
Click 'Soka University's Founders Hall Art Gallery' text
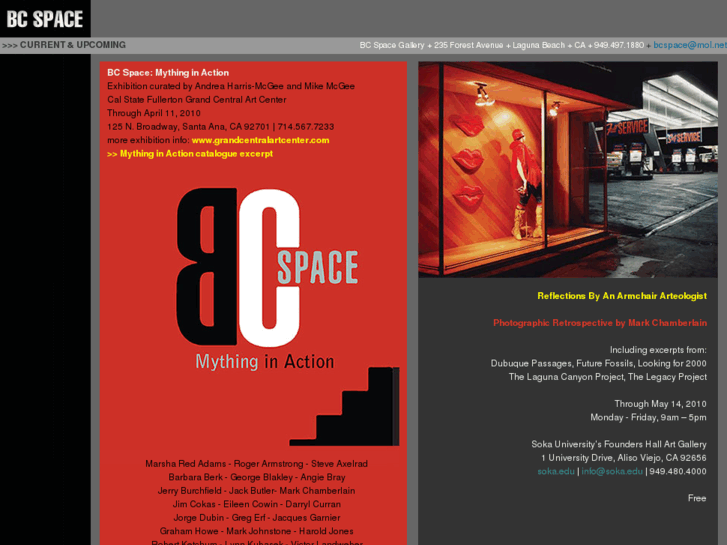[619, 444]
